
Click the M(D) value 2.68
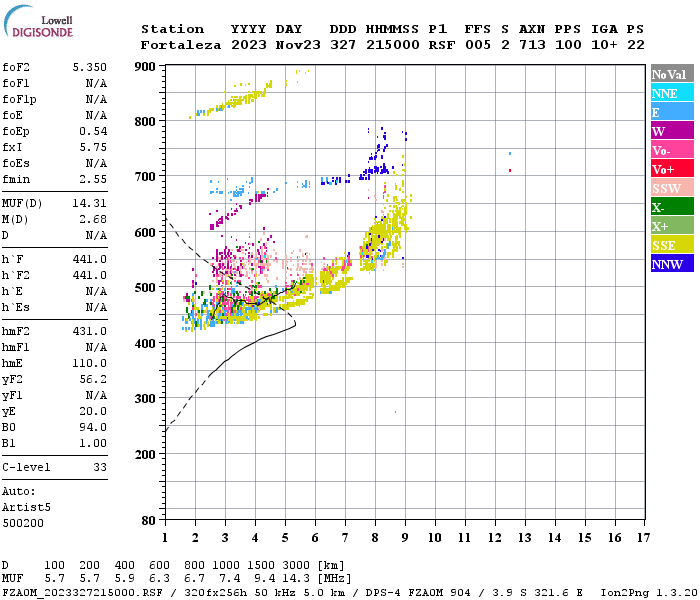point(93,219)
